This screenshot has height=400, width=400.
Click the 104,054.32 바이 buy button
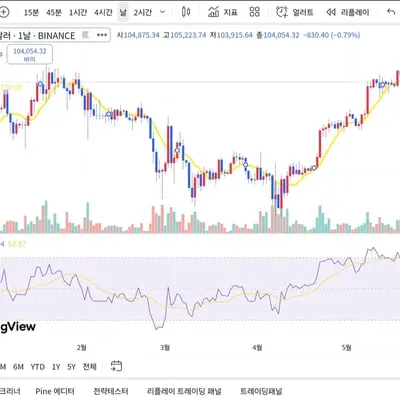(x=30, y=55)
